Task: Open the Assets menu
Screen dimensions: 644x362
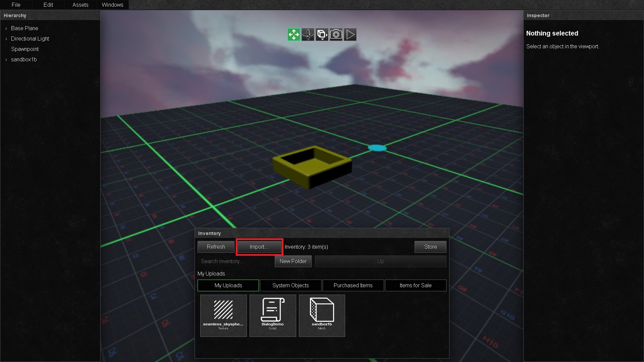Action: 80,5
